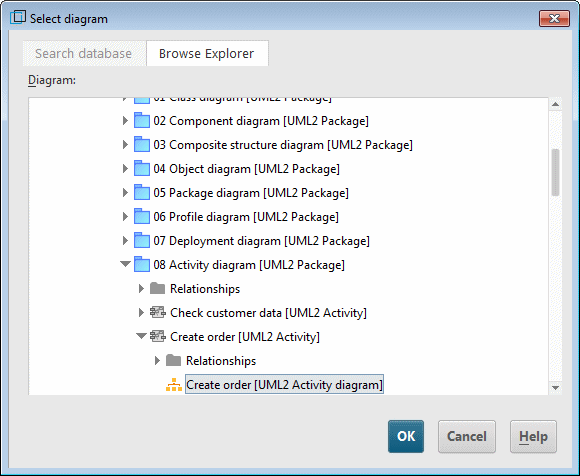
Task: Click the 08 Activity diagram folder icon
Action: coord(142,265)
